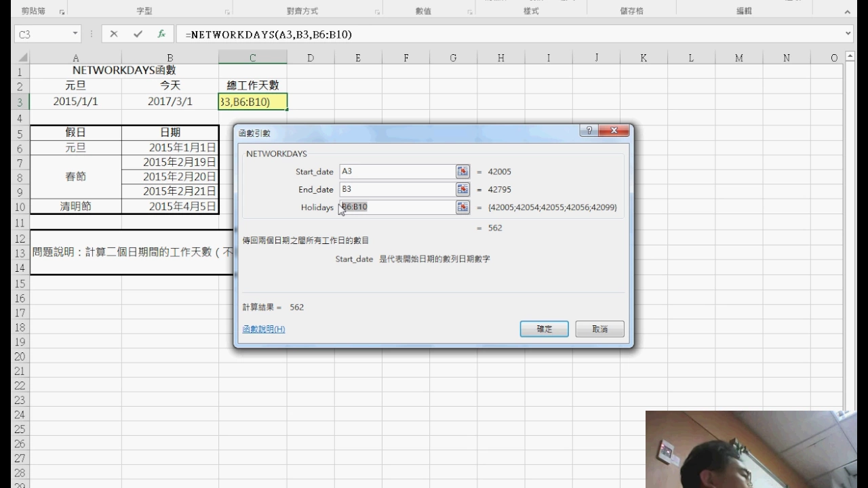Viewport: 868px width, 488px height.
Task: Open the 數值 group dialog launcher
Action: (x=470, y=12)
